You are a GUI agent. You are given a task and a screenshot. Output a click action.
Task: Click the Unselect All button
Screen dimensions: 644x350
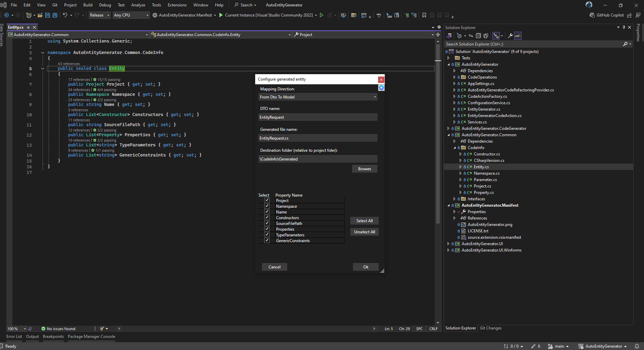(x=365, y=232)
